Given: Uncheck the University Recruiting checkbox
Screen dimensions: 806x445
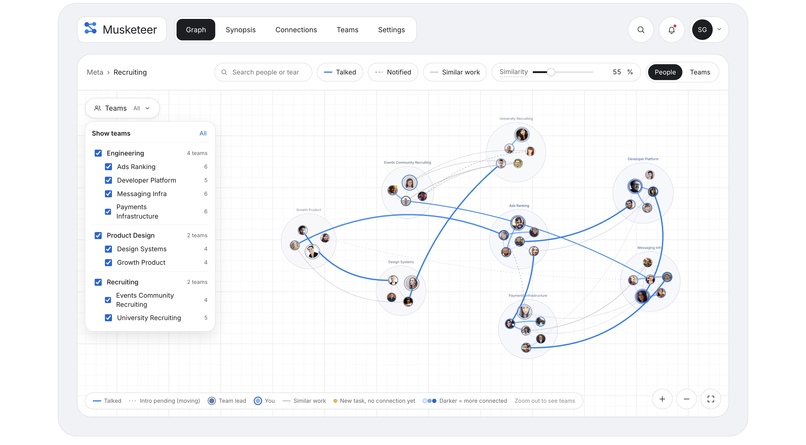Looking at the screenshot, I should [108, 318].
